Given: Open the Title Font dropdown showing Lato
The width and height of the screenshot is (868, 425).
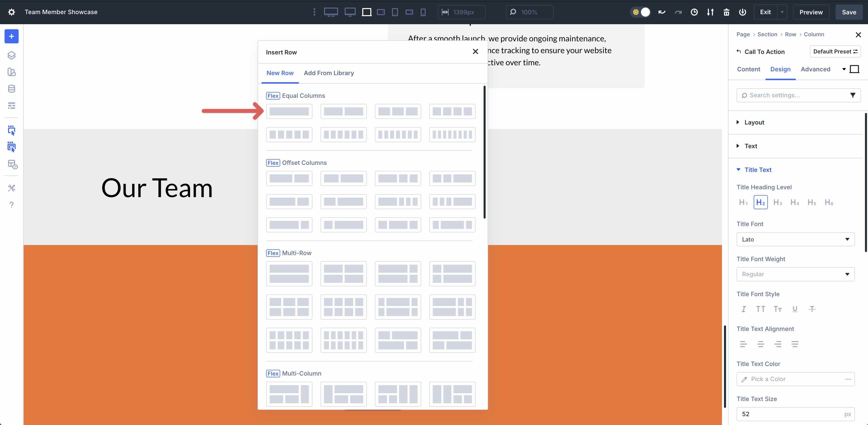Looking at the screenshot, I should [x=795, y=239].
